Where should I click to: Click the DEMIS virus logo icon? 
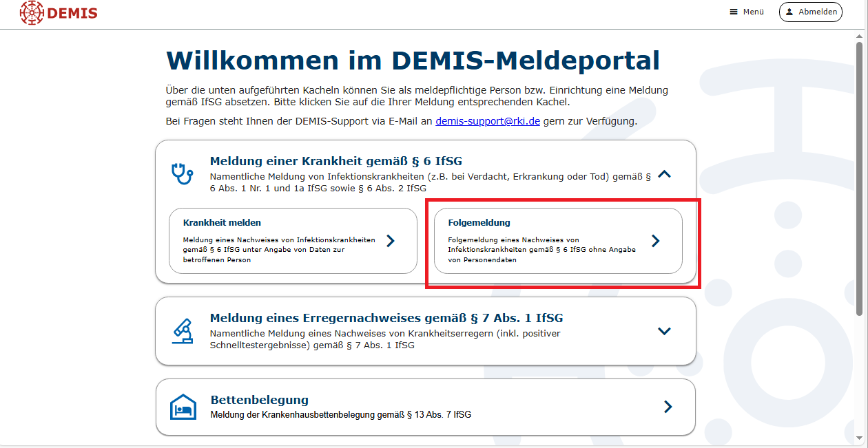[31, 13]
